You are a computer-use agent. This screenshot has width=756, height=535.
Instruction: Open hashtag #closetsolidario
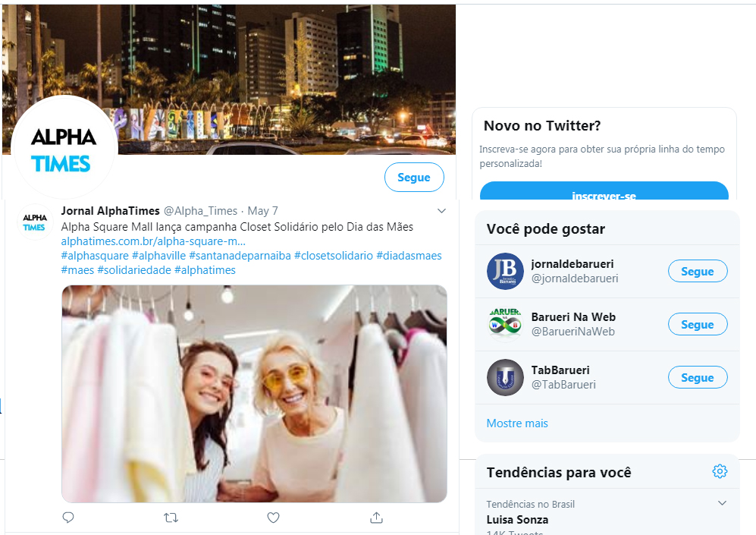coord(334,256)
